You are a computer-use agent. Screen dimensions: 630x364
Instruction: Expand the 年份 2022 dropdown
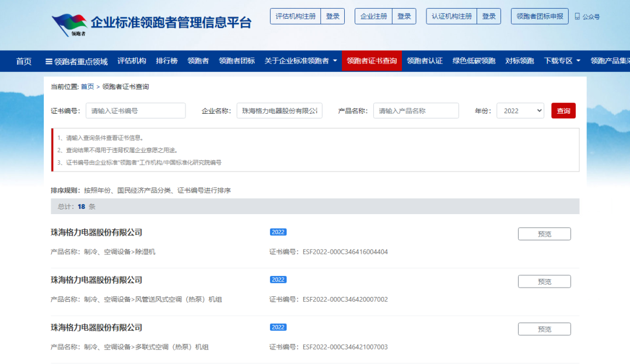point(520,111)
